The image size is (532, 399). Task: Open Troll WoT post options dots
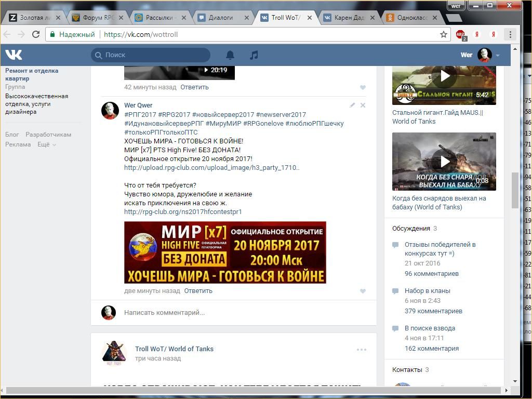pos(362,350)
